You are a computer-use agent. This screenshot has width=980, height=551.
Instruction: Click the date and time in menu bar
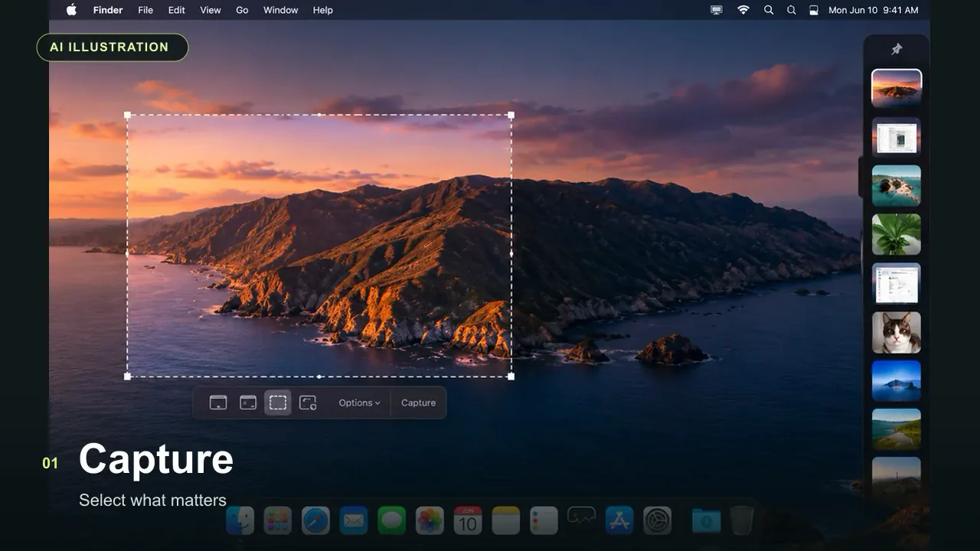pos(873,10)
